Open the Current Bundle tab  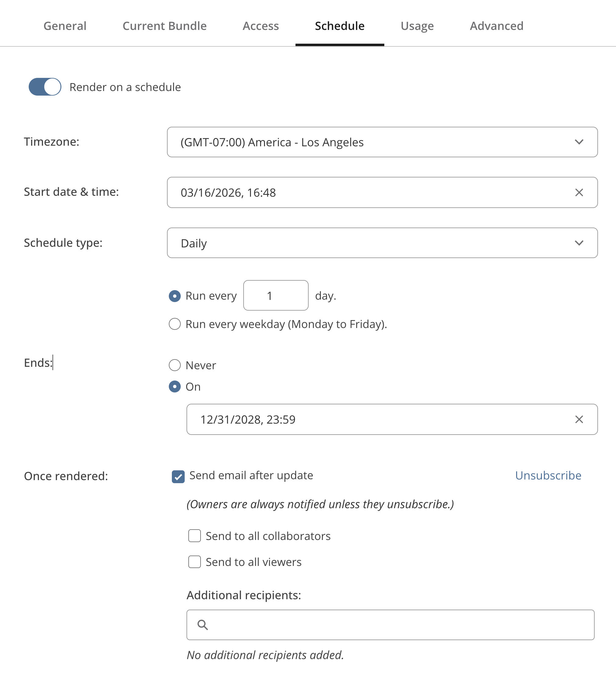pos(164,26)
